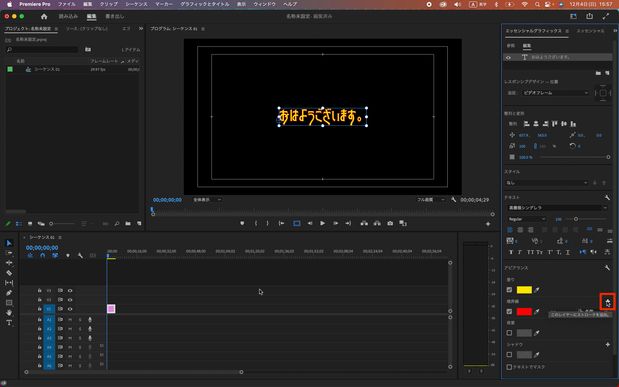Open the font family dropdown

click(x=557, y=208)
